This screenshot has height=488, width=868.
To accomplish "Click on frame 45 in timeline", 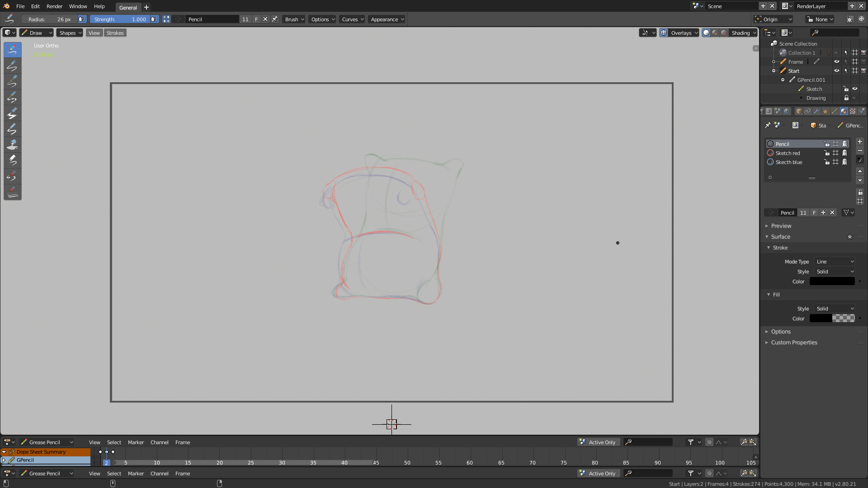I will (x=376, y=462).
